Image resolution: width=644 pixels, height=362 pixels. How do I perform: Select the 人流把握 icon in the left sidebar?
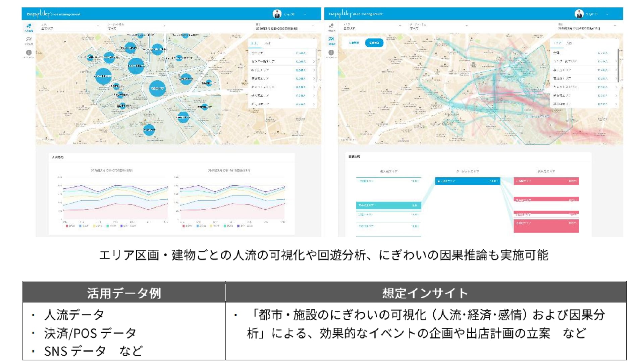(x=29, y=26)
